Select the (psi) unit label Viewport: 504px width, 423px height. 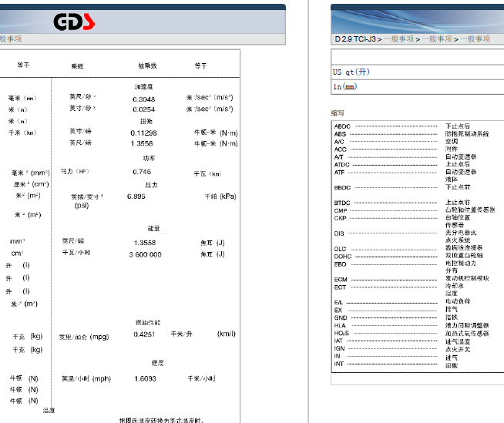coord(82,206)
